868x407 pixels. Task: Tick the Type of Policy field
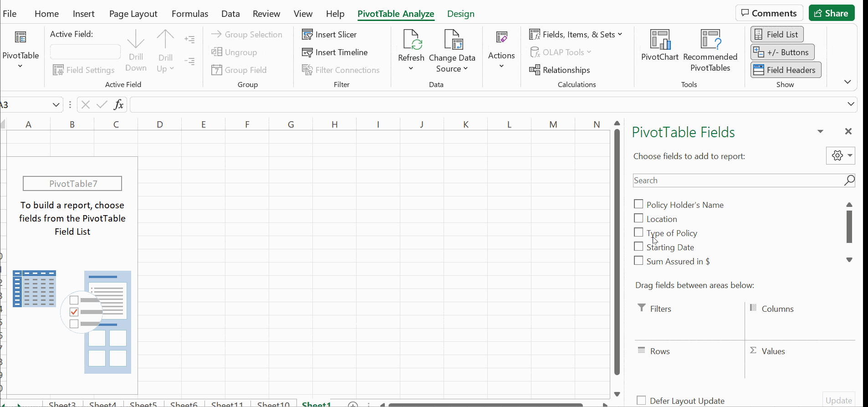[639, 233]
